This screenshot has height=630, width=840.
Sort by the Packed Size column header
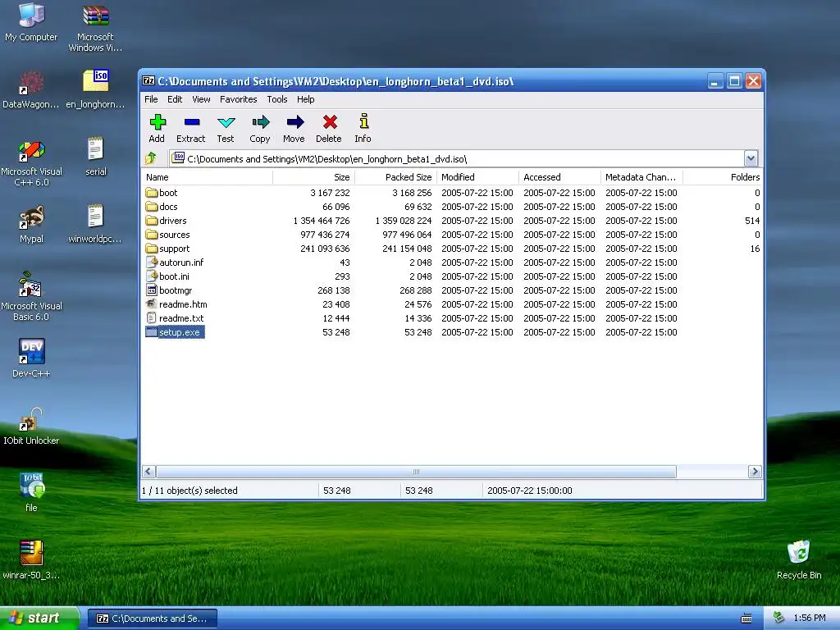pos(396,177)
